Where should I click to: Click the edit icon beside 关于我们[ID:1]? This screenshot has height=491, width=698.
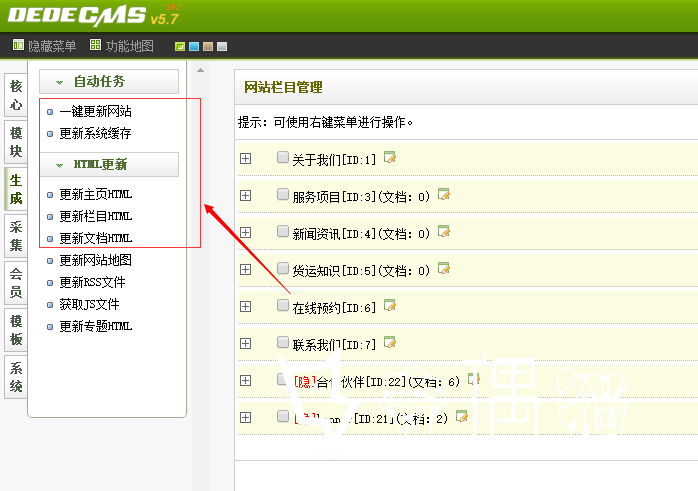tap(390, 158)
